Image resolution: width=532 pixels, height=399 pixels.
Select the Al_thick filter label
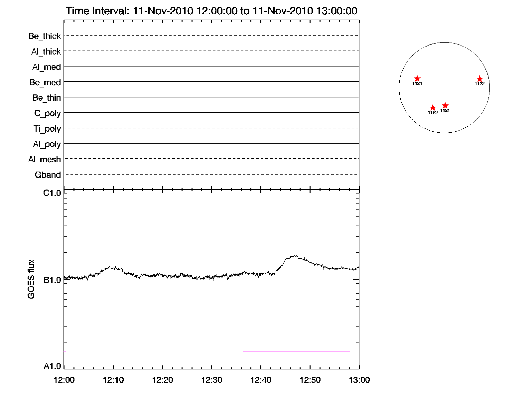(x=46, y=52)
